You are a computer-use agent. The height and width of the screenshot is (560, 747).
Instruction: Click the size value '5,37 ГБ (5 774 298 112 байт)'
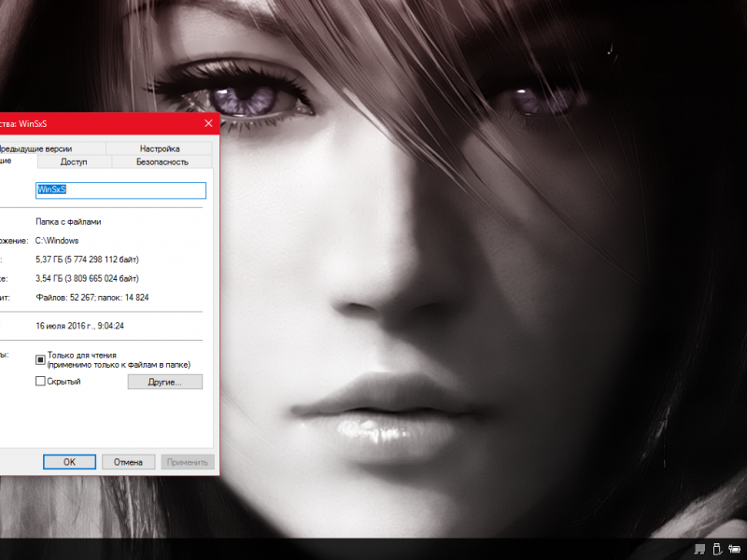point(87,259)
